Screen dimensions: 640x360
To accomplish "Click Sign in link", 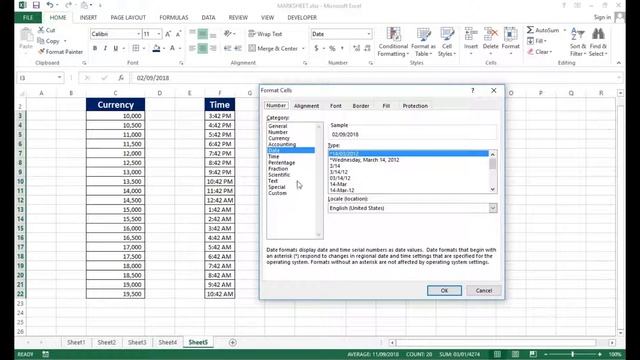I will tap(602, 17).
